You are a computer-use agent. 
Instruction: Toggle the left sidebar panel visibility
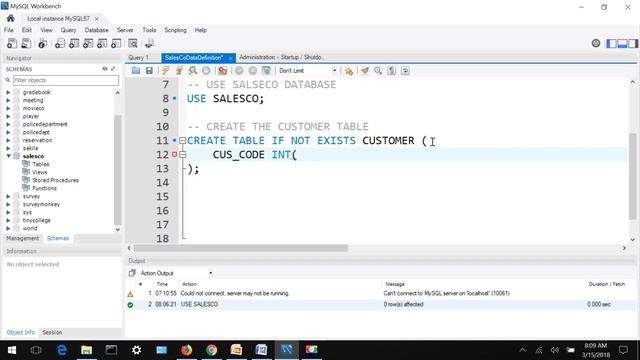pyautogui.click(x=612, y=43)
